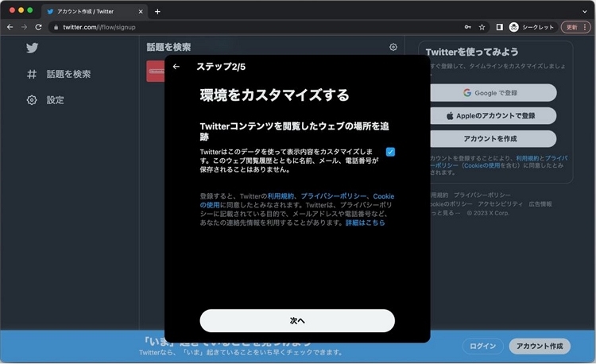The width and height of the screenshot is (596, 364).
Task: Click the hashtag explore icon
Action: [x=32, y=74]
